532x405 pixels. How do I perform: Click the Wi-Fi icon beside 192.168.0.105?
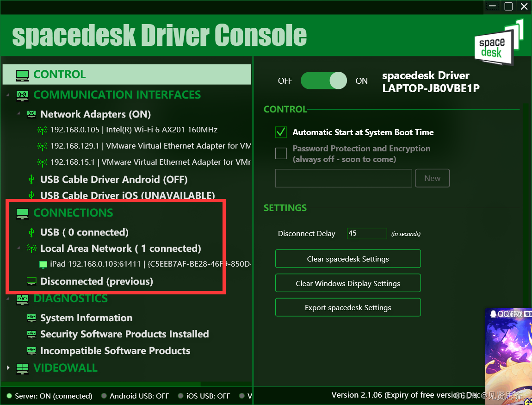pos(42,130)
